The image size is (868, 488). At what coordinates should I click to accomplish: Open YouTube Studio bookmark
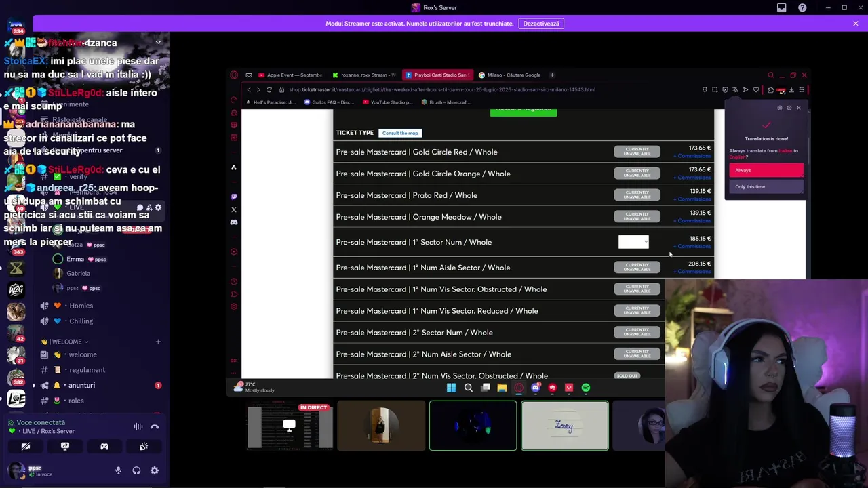(388, 102)
